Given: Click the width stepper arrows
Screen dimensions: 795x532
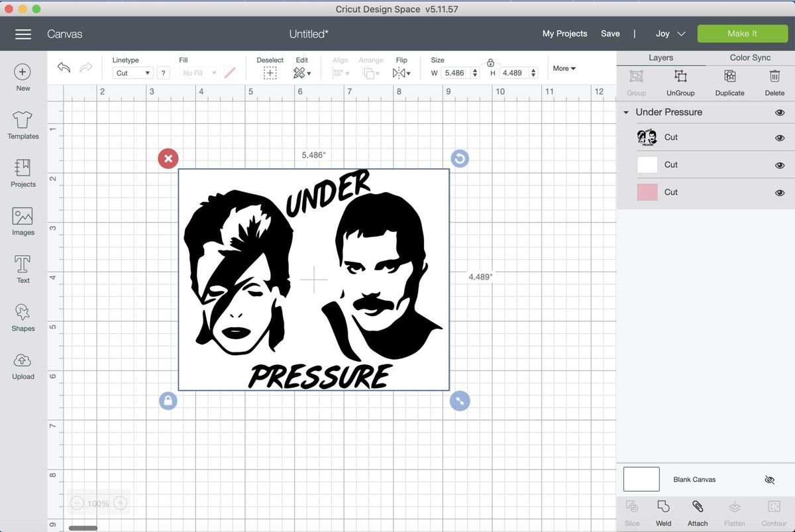Looking at the screenshot, I should click(475, 73).
